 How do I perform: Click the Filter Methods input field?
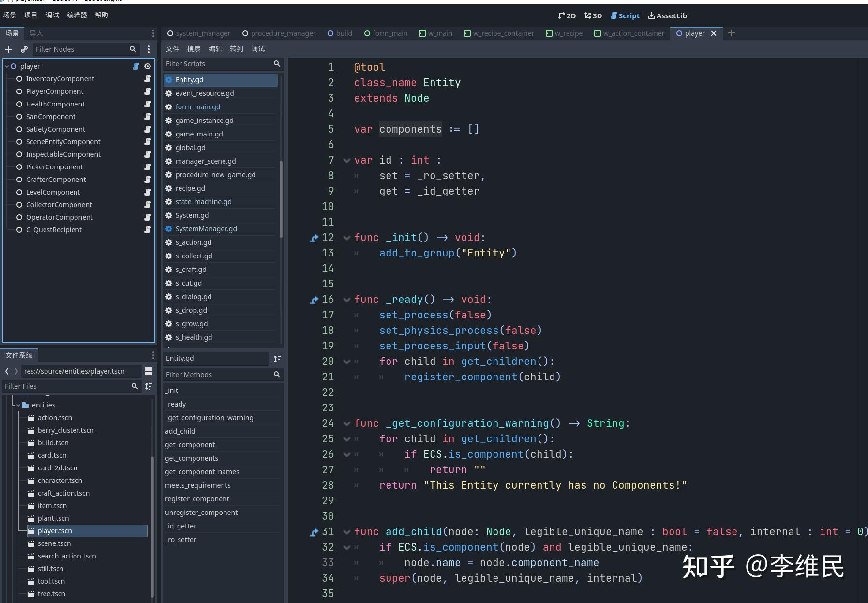point(218,374)
